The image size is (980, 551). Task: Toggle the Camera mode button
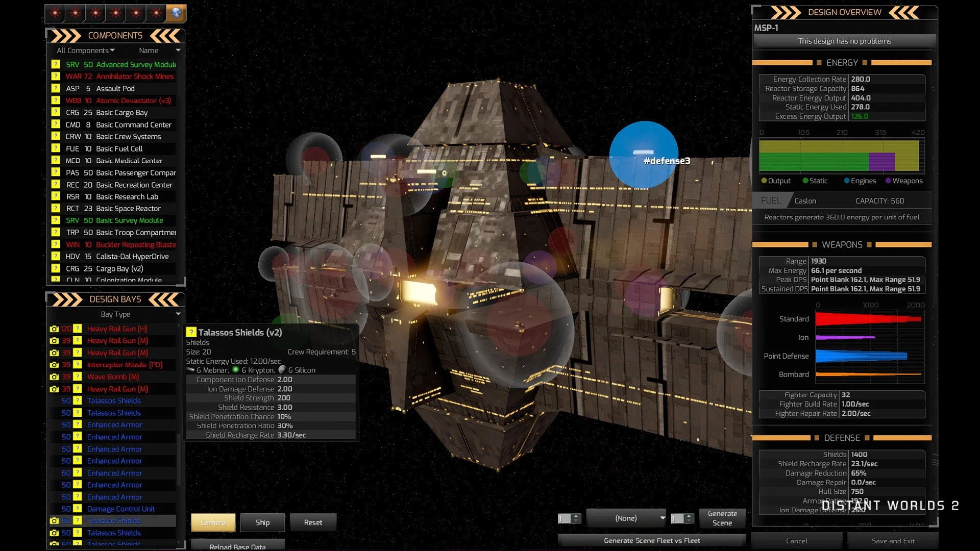213,522
